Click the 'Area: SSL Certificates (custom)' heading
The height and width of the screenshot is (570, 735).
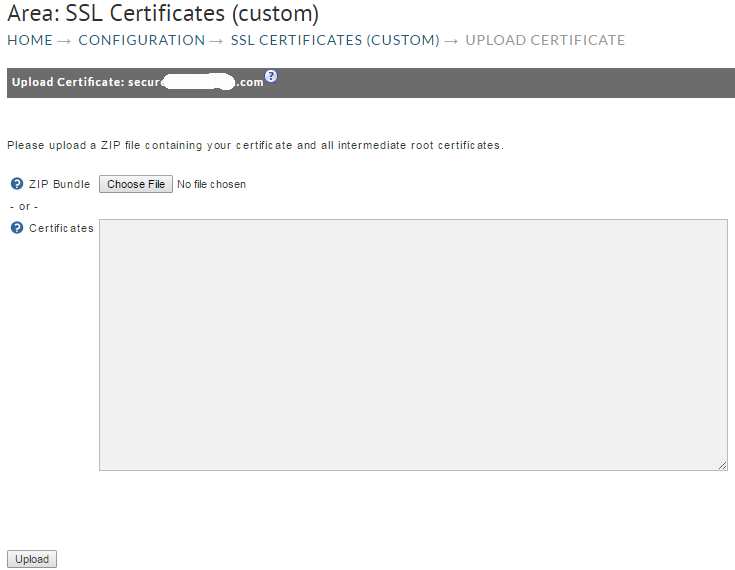tap(163, 14)
